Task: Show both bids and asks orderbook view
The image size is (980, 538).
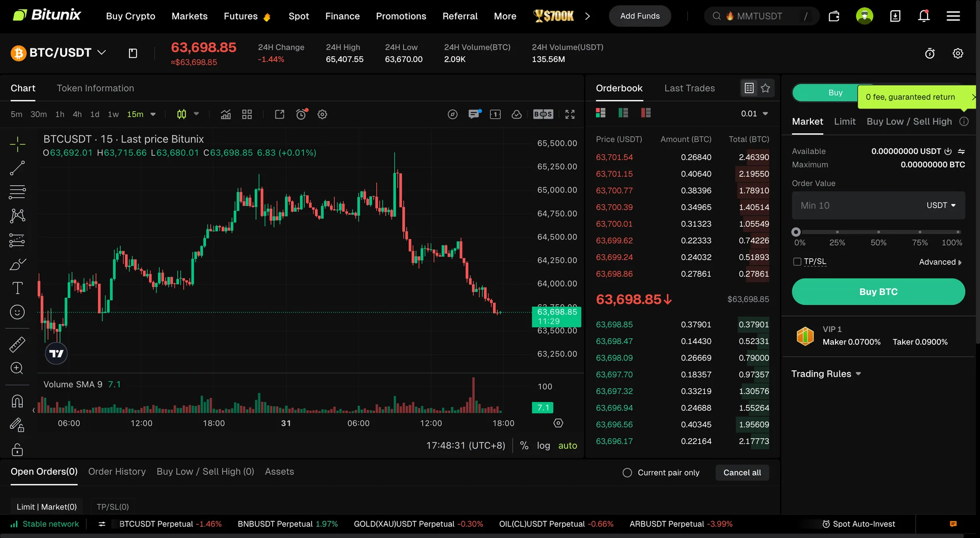Action: click(x=601, y=113)
